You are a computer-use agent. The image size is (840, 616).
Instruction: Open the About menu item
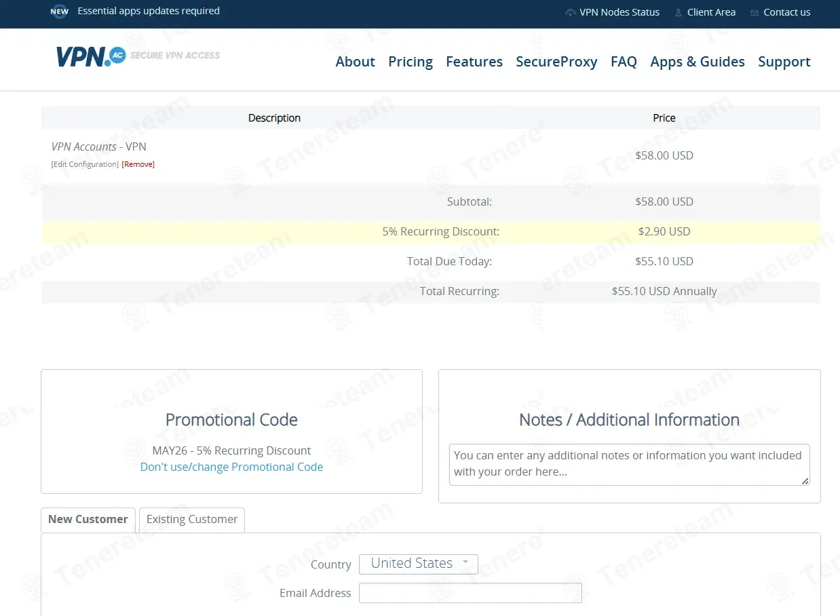(356, 62)
